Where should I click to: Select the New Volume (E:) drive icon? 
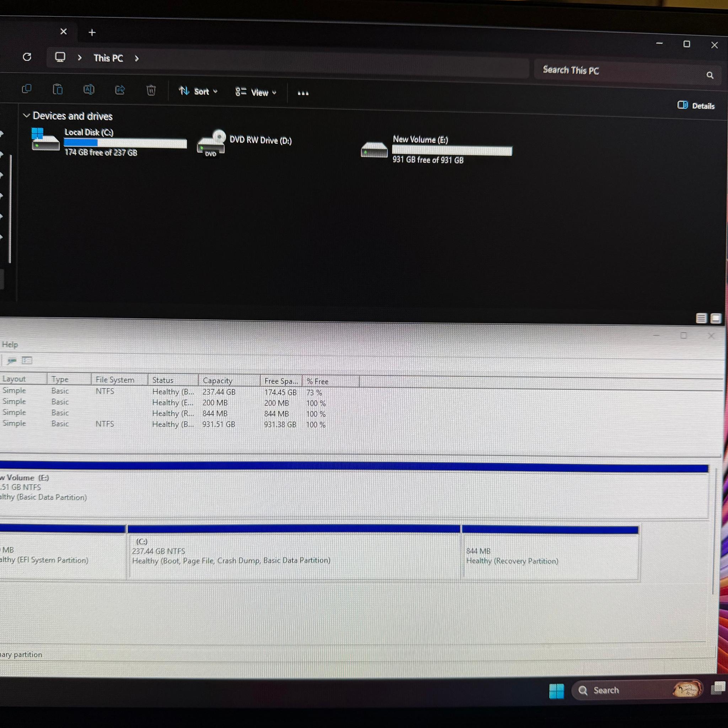(374, 150)
